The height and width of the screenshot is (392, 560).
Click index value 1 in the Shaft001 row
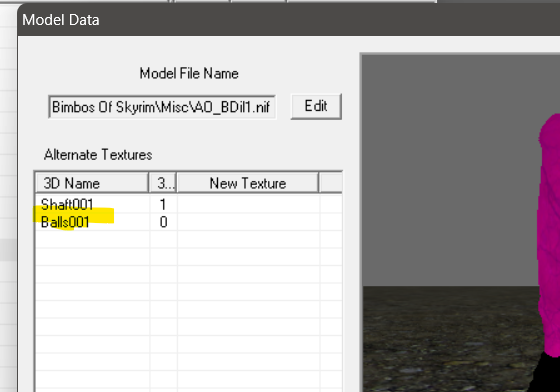(x=163, y=205)
